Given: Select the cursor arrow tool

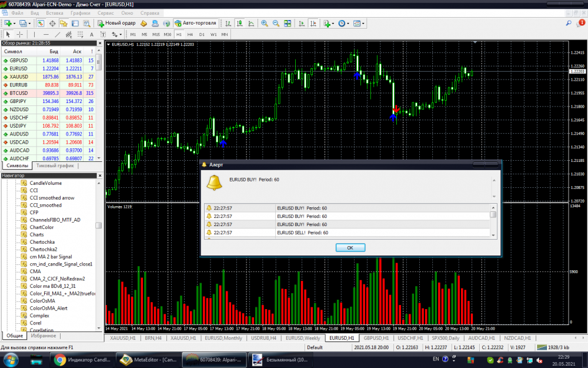Looking at the screenshot, I should click(x=8, y=35).
